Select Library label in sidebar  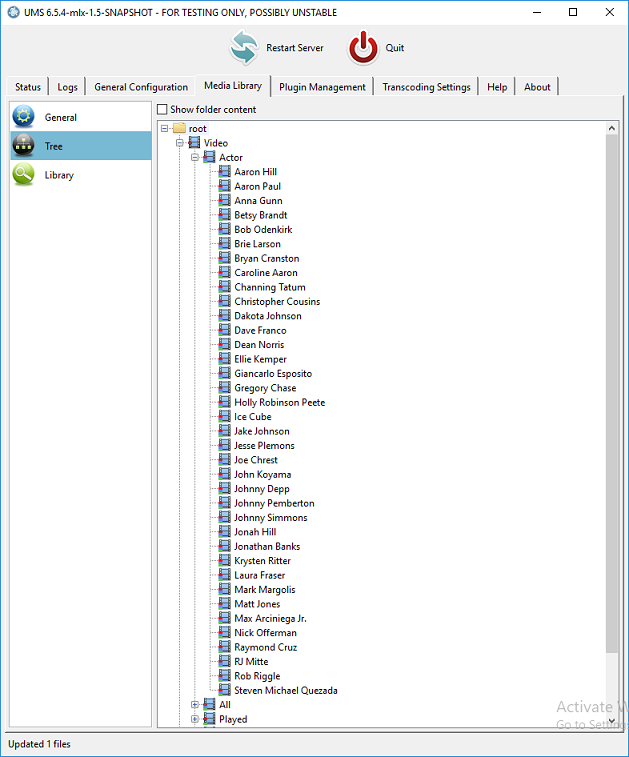[59, 175]
